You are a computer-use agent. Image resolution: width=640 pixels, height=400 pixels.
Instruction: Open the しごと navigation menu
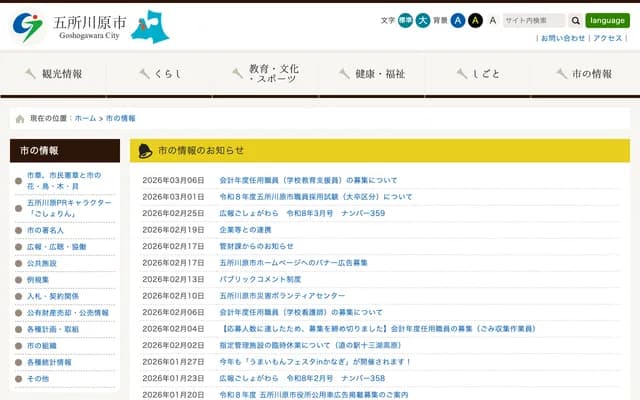coord(478,74)
